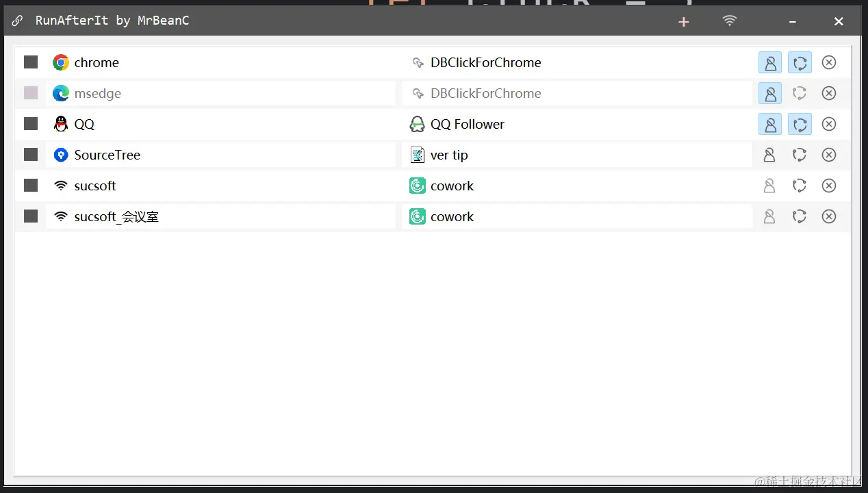Click the sucsoft trigger name text

[95, 186]
